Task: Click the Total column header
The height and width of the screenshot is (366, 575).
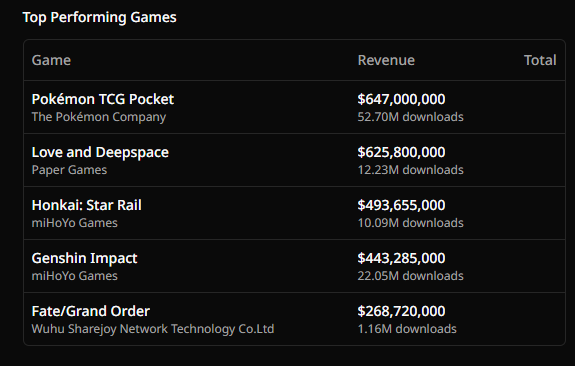Action: [540, 60]
